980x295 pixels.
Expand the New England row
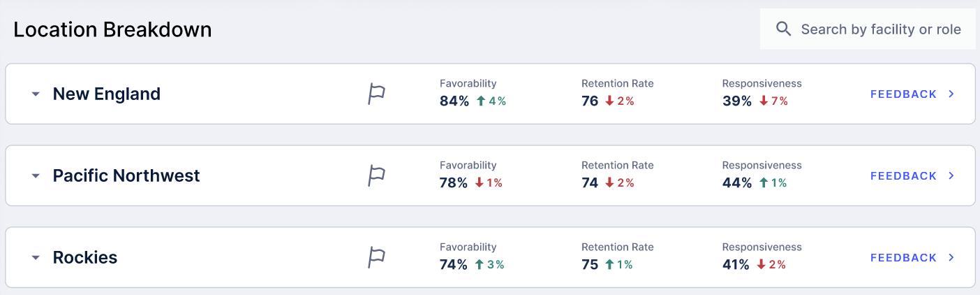pos(36,94)
